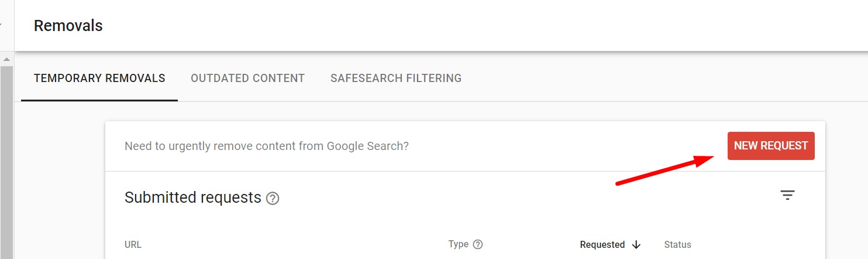This screenshot has width=868, height=259.
Task: Toggle the sort arrow beside Requested
Action: (x=636, y=245)
